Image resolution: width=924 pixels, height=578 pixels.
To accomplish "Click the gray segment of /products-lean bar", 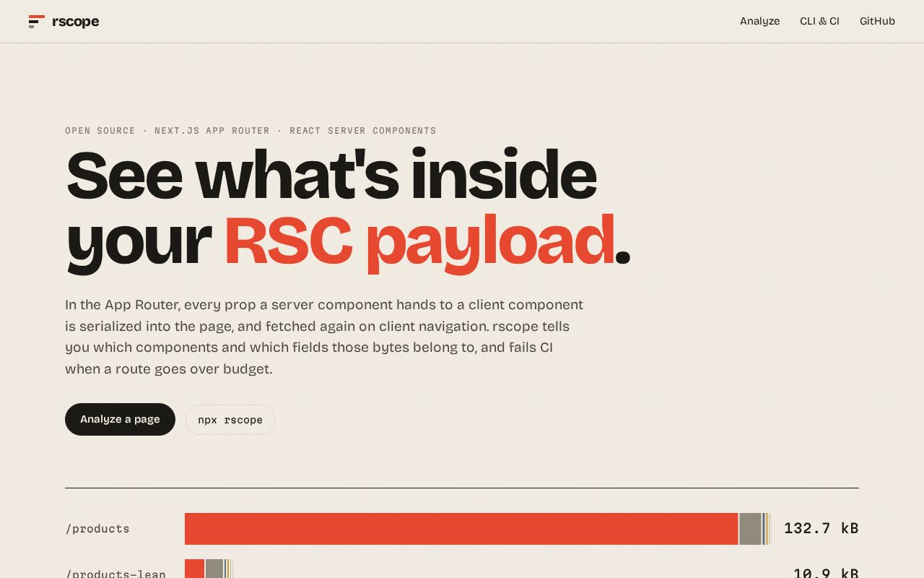I will (x=214, y=569).
